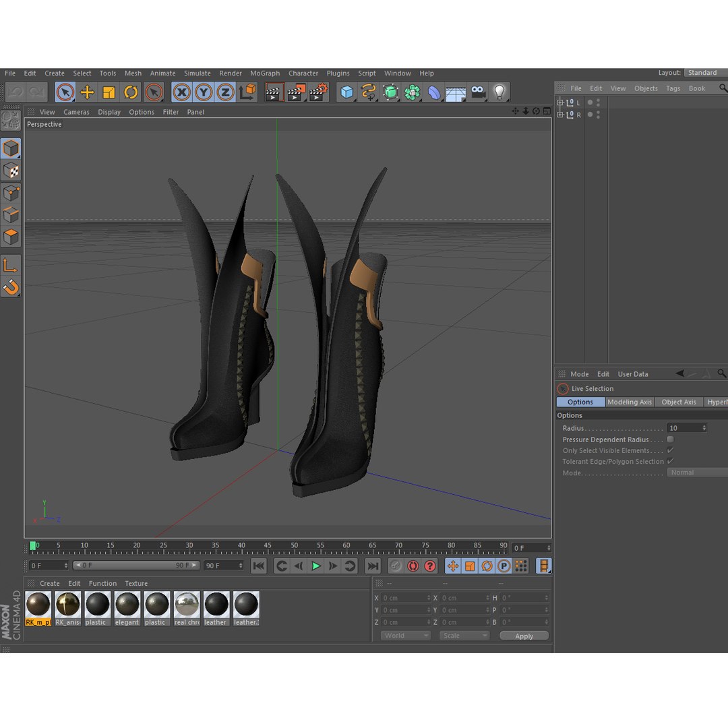
Task: Select the Live Selection tool in top toolbar
Action: click(x=65, y=92)
